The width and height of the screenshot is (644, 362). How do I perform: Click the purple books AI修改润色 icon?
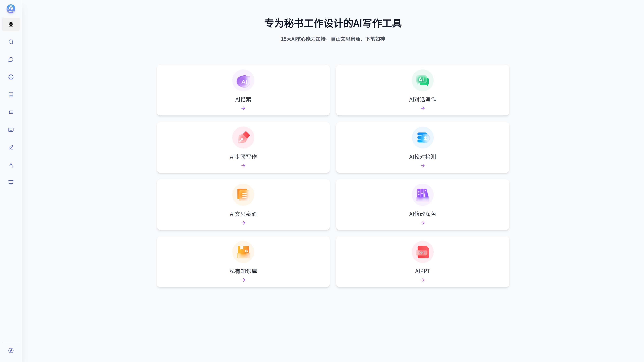click(x=422, y=195)
